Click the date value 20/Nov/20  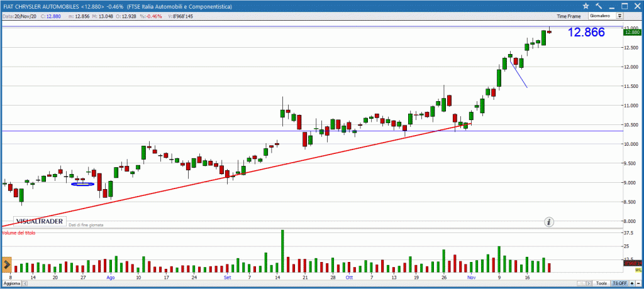coord(25,16)
